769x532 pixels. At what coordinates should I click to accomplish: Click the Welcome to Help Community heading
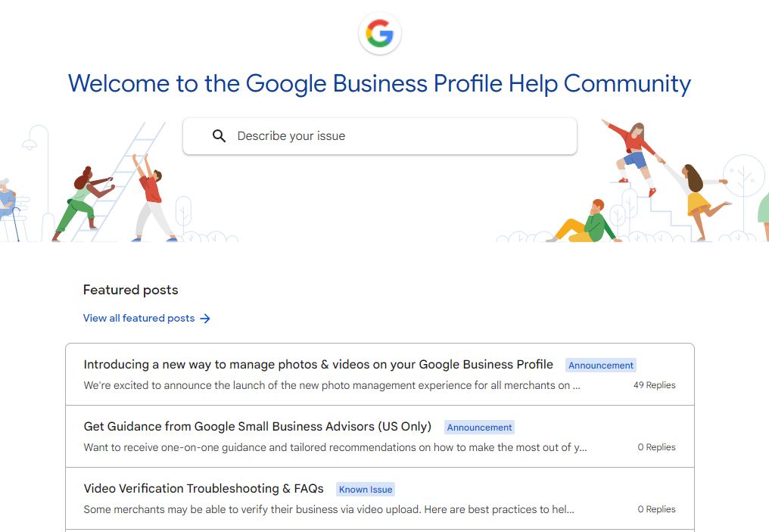(380, 83)
